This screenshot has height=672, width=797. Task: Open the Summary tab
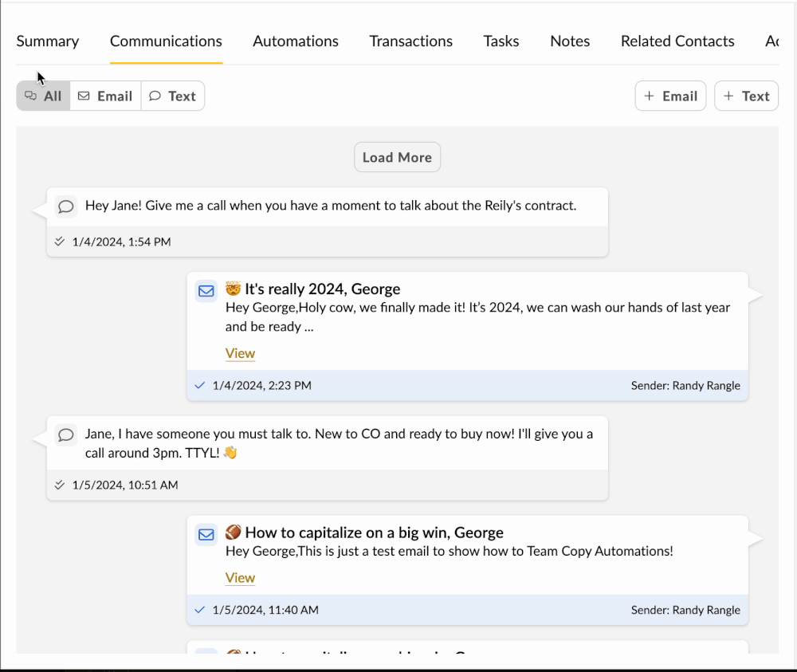(48, 41)
